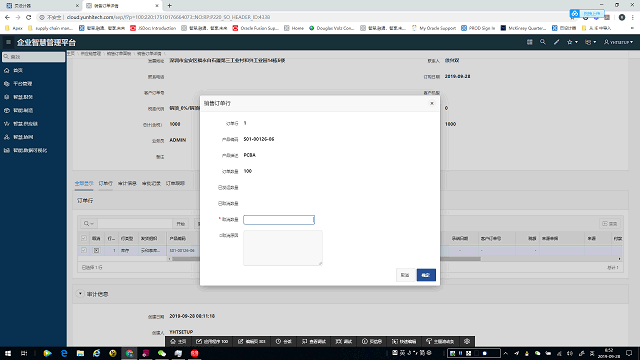
Task: Toggle the select-all checkbox in grid header
Action: point(84,238)
